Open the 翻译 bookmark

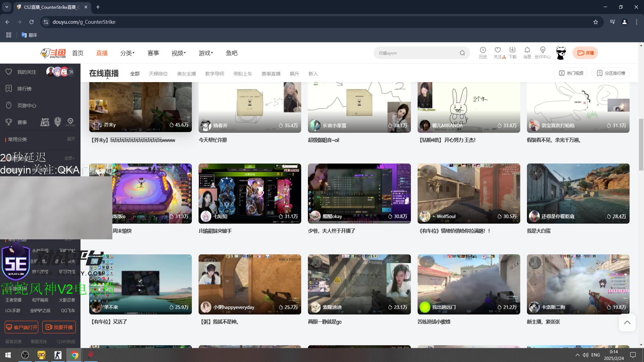[29, 35]
